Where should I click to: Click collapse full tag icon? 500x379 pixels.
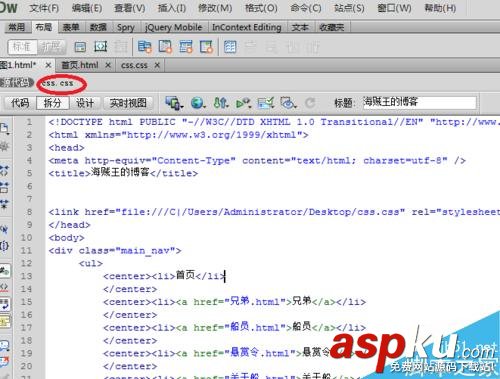[x=4, y=170]
